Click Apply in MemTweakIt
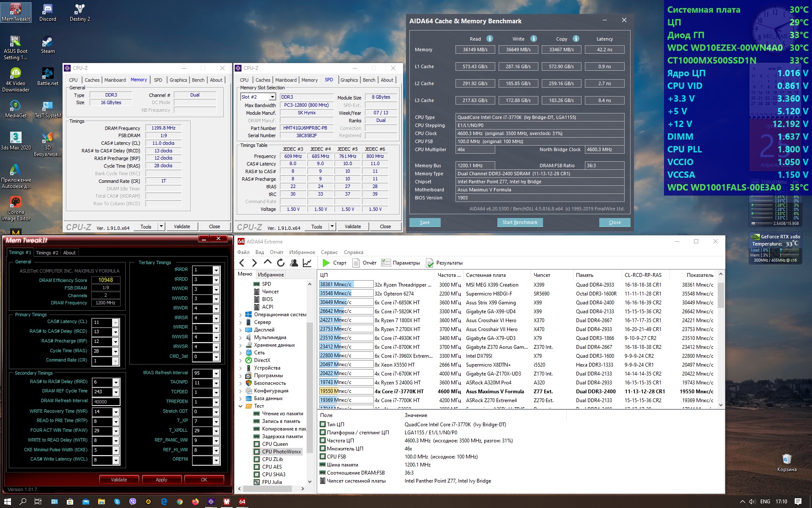The width and height of the screenshot is (812, 508). 161,480
